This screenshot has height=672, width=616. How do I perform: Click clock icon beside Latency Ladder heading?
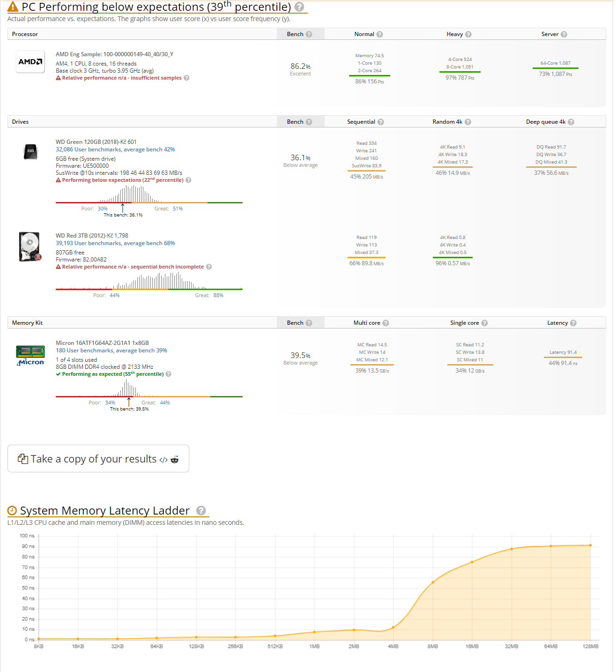coord(12,511)
